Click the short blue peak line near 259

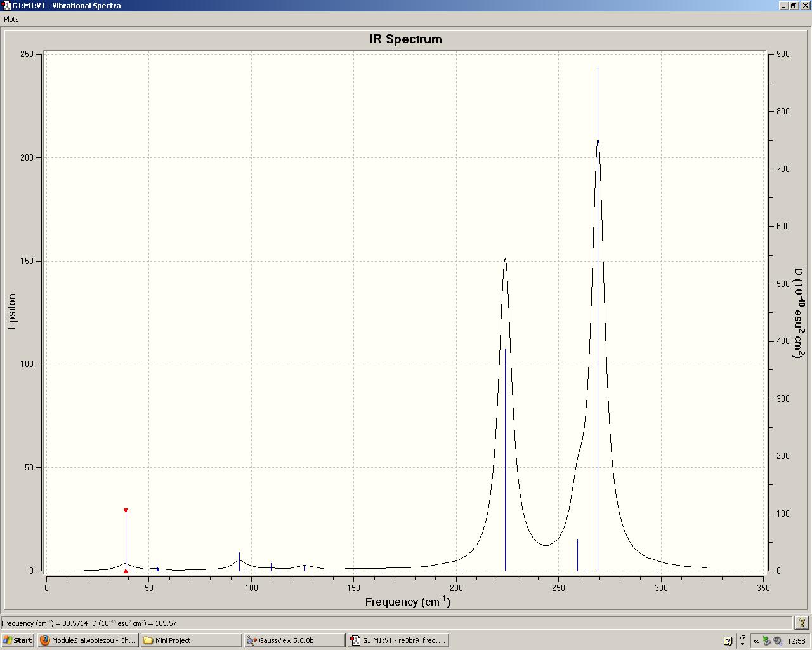point(577,555)
